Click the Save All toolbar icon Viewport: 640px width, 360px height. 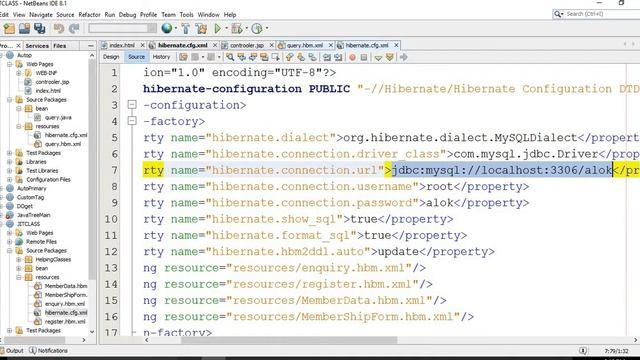pos(40,29)
